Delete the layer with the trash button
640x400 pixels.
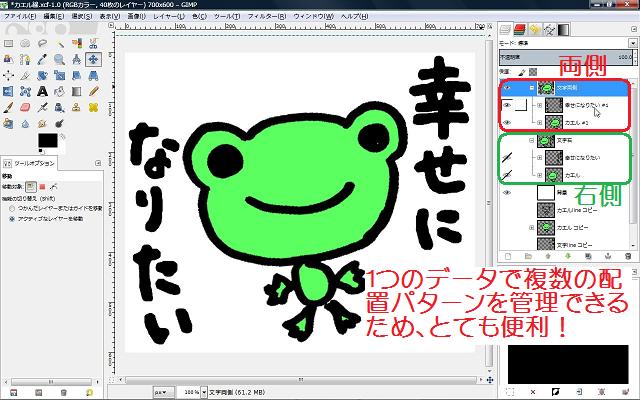pyautogui.click(x=628, y=256)
